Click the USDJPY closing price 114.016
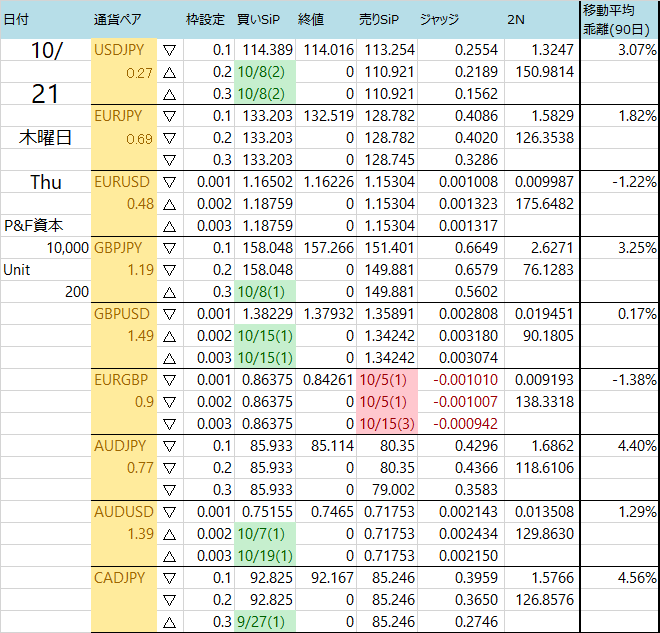This screenshot has height=633, width=660. 329,50
